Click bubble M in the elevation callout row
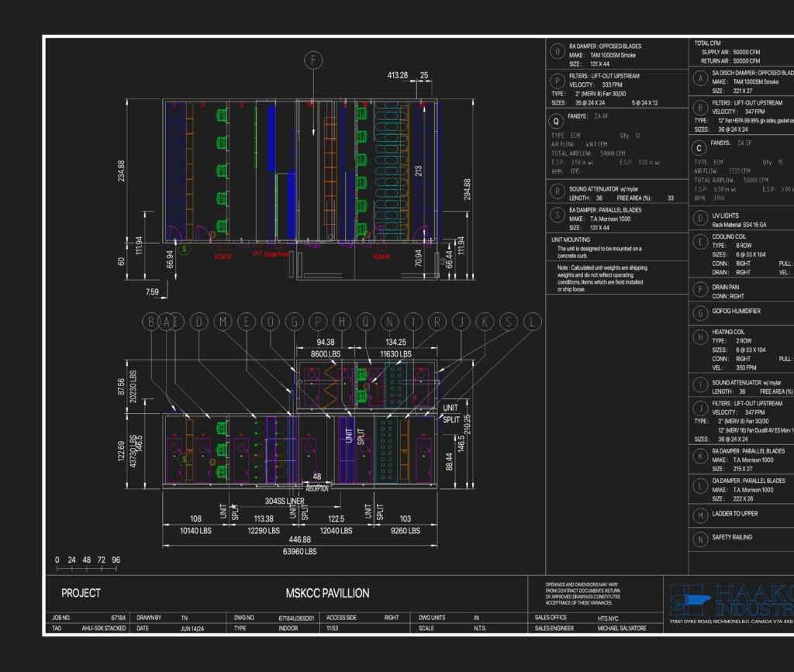The image size is (794, 672). click(223, 322)
